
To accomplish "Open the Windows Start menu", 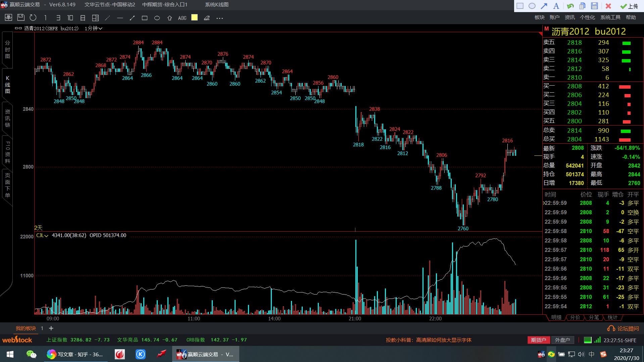I will (x=10, y=354).
